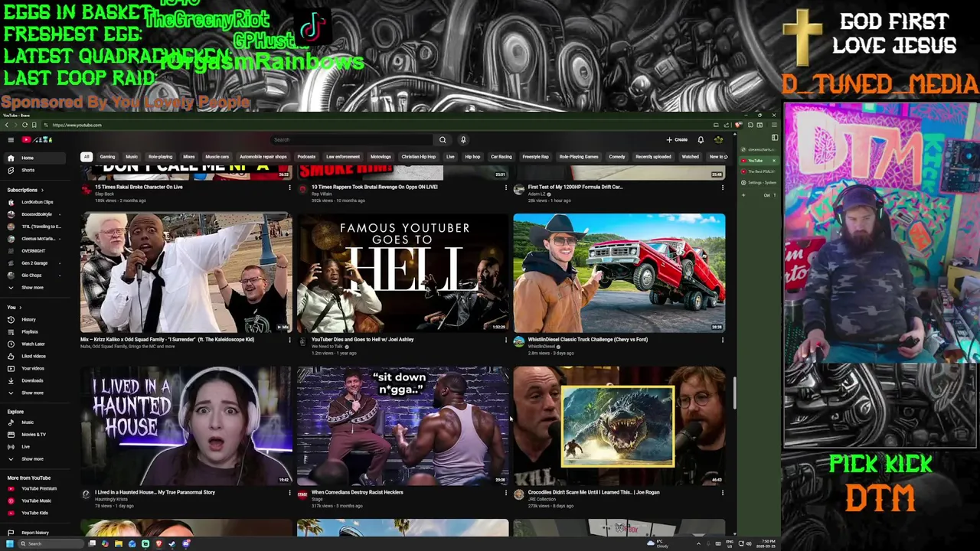
Task: Expand the You section chevron
Action: [x=20, y=308]
